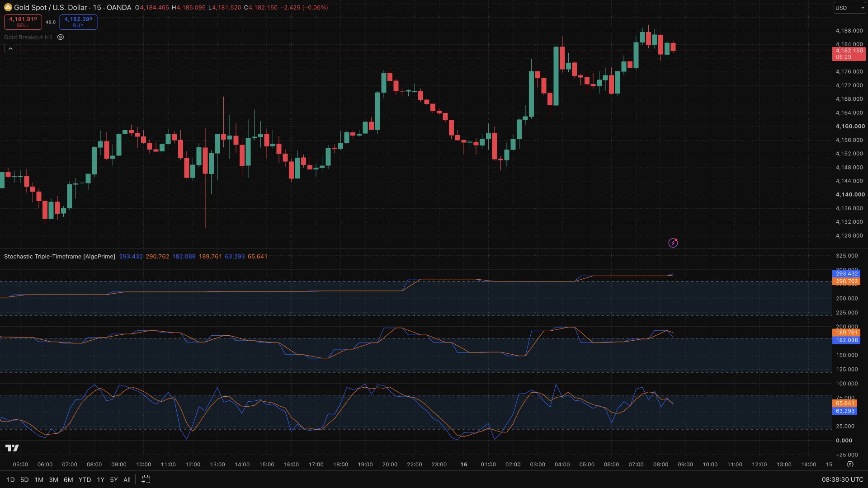The image size is (868, 488).
Task: Click the 63.293 blue axis value label
Action: pos(844,411)
